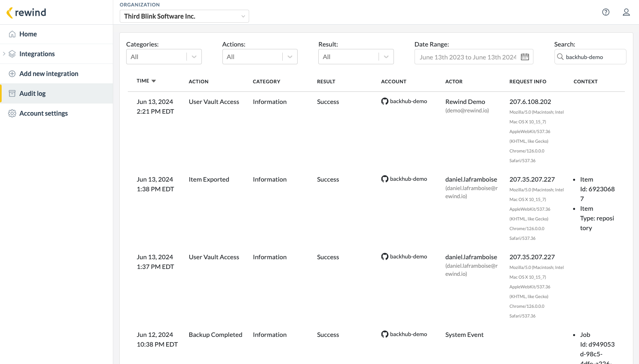Click the Date Range input field
This screenshot has width=639, height=364.
tap(474, 57)
